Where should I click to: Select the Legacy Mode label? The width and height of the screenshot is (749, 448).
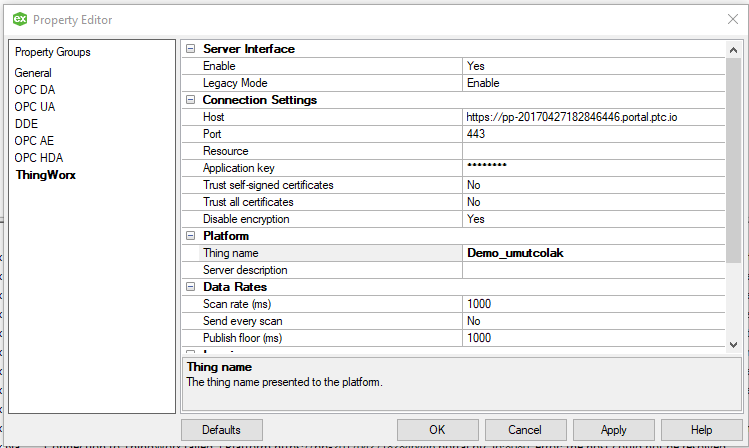235,83
